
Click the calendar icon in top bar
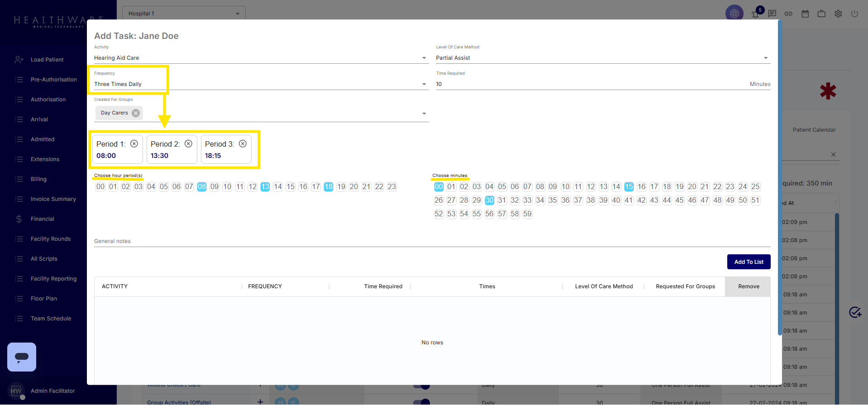[x=805, y=14]
